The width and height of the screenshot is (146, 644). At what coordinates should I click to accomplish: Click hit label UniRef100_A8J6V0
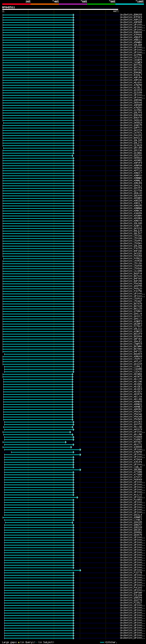coord(131,82)
